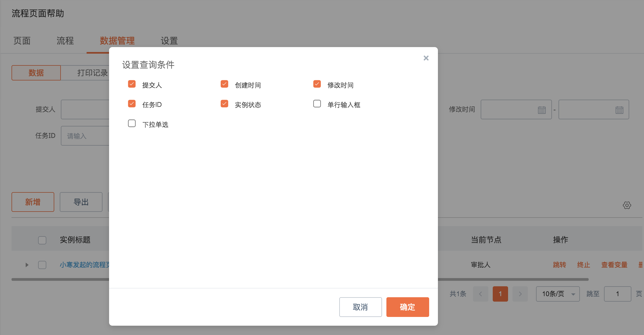This screenshot has width=644, height=335.
Task: Uncheck the 创建时间 checkbox
Action: [x=224, y=84]
